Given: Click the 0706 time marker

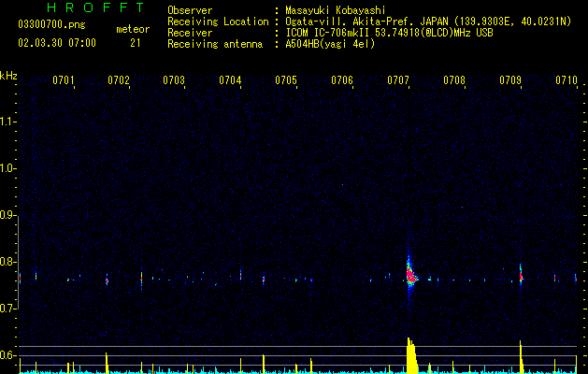Looking at the screenshot, I should click(342, 80).
